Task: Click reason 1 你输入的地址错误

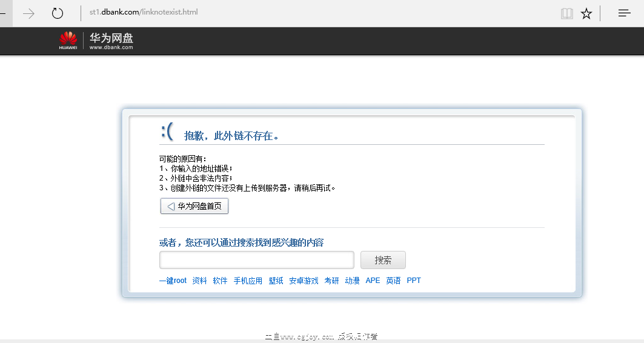Action: 196,168
